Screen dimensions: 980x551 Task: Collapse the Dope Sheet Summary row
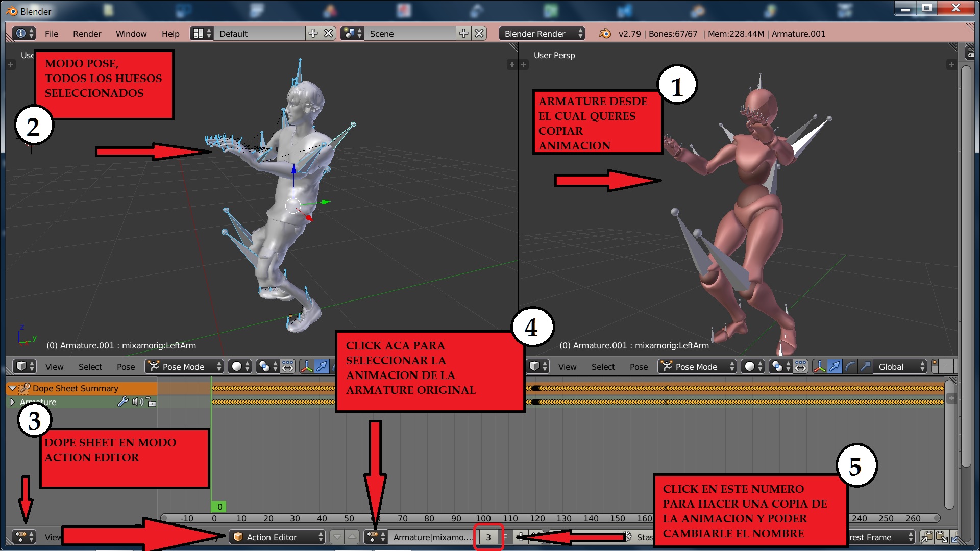coord(13,388)
